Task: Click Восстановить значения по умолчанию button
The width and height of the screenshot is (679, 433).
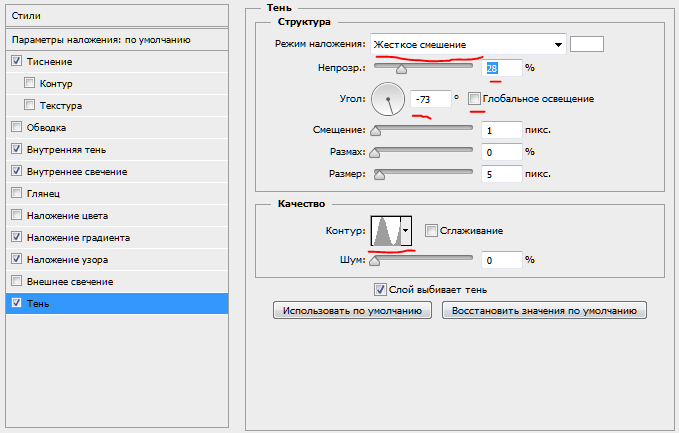Action: pos(545,311)
